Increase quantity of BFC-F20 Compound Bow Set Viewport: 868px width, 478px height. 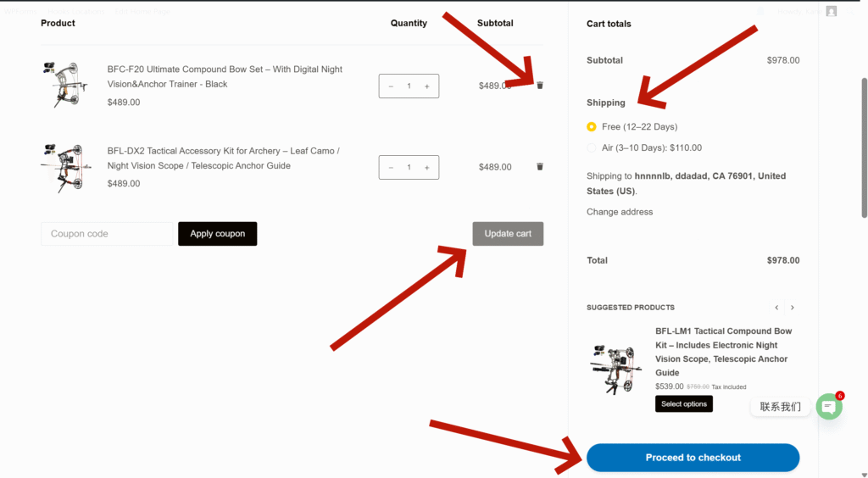pyautogui.click(x=426, y=86)
